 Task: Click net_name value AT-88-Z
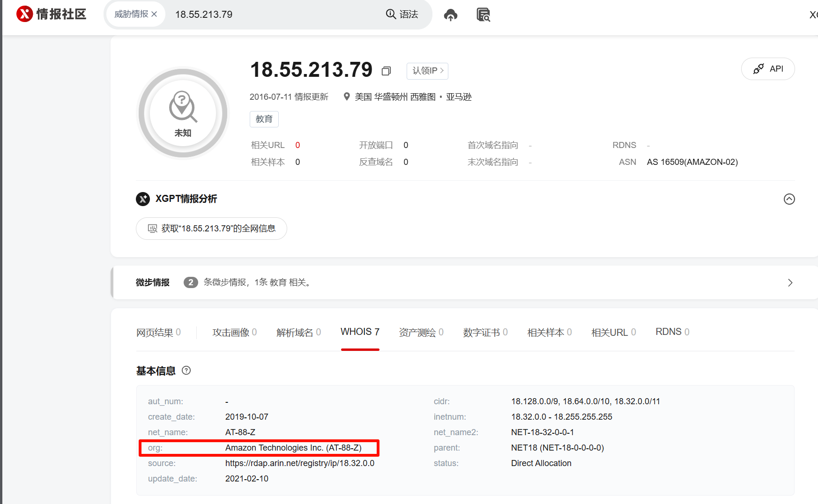(240, 432)
